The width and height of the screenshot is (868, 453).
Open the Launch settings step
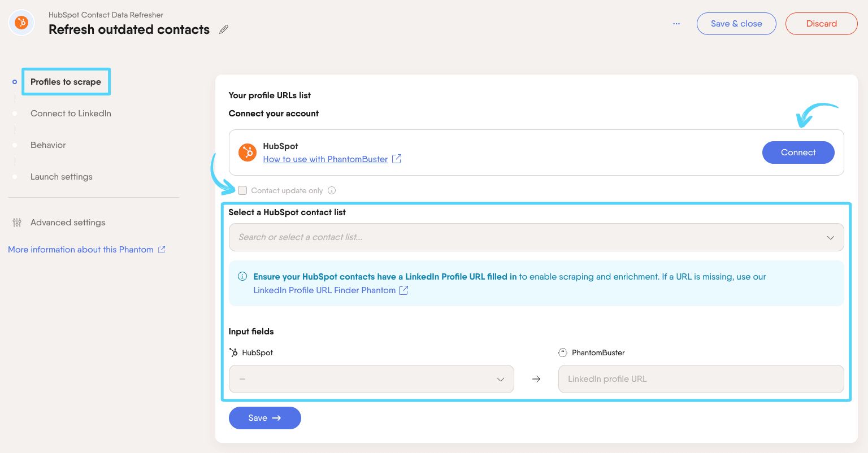tap(62, 177)
